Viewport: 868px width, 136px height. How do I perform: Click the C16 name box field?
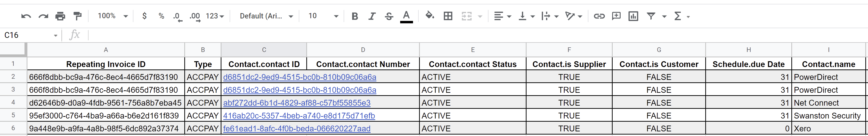[x=30, y=35]
